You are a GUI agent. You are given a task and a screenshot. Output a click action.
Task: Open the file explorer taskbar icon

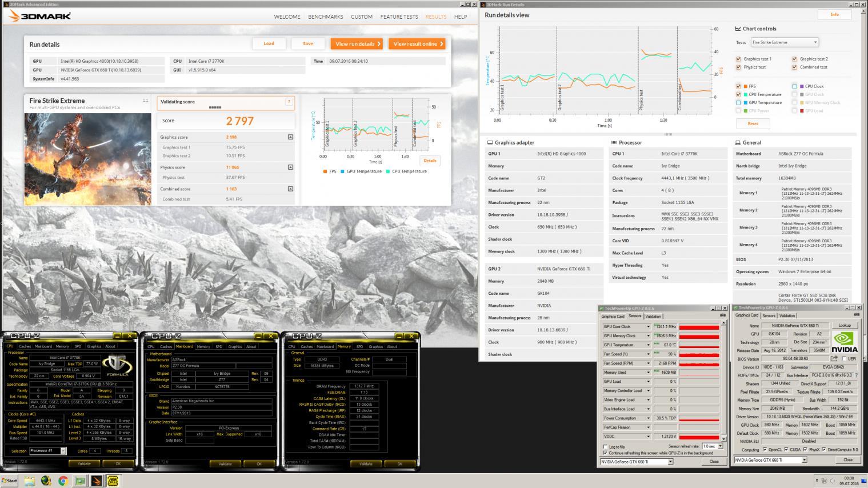[x=29, y=481]
